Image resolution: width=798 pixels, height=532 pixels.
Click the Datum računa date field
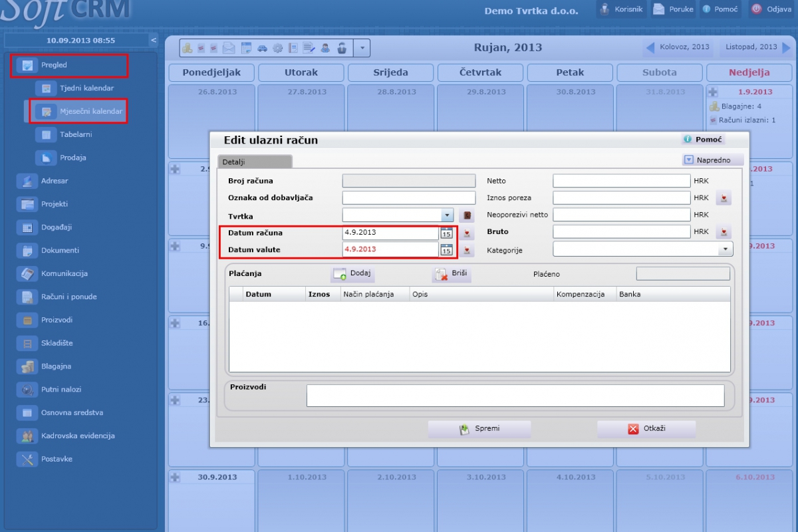(391, 233)
